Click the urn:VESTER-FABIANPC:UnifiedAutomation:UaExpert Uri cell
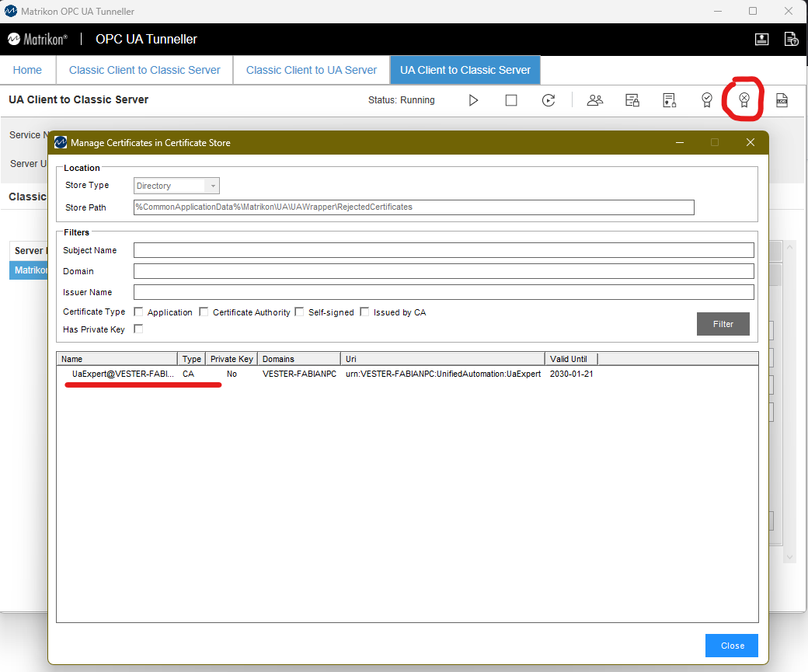Screen dimensions: 808x672 (x=443, y=374)
